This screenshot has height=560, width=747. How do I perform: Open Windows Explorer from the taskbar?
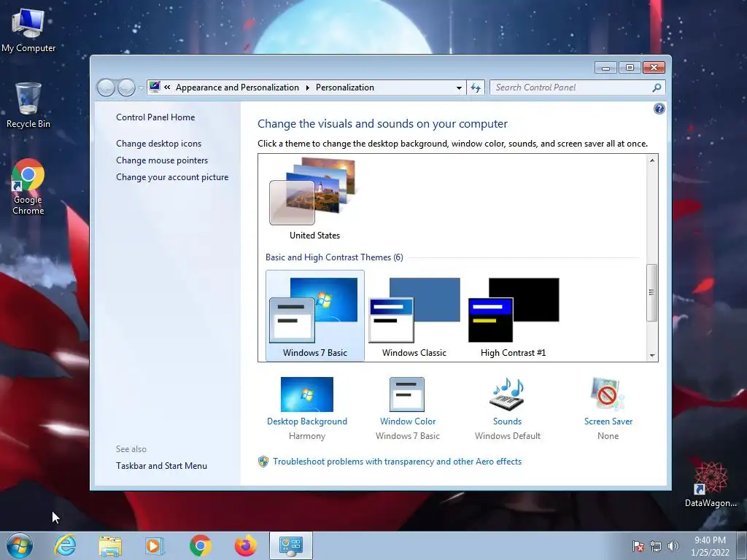(x=110, y=545)
